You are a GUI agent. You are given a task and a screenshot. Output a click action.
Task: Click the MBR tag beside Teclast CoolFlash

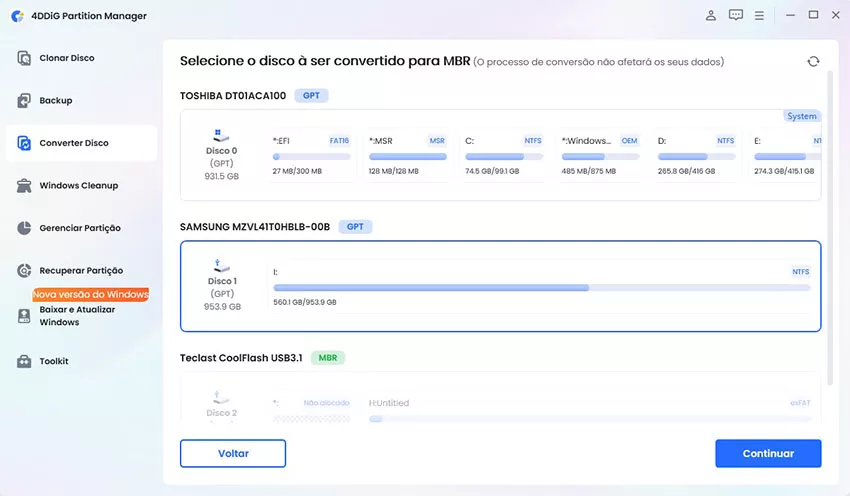click(x=327, y=358)
